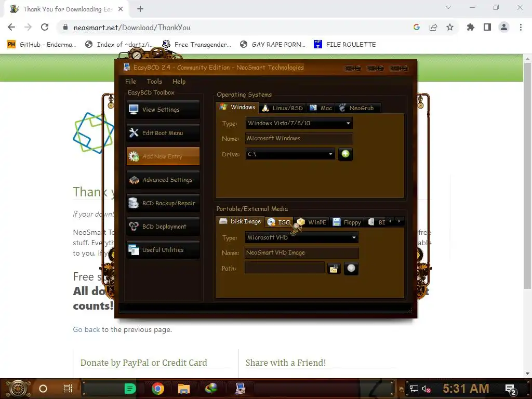This screenshot has height=399, width=532.
Task: Click the Microsoft Windows Name field
Action: (x=299, y=138)
